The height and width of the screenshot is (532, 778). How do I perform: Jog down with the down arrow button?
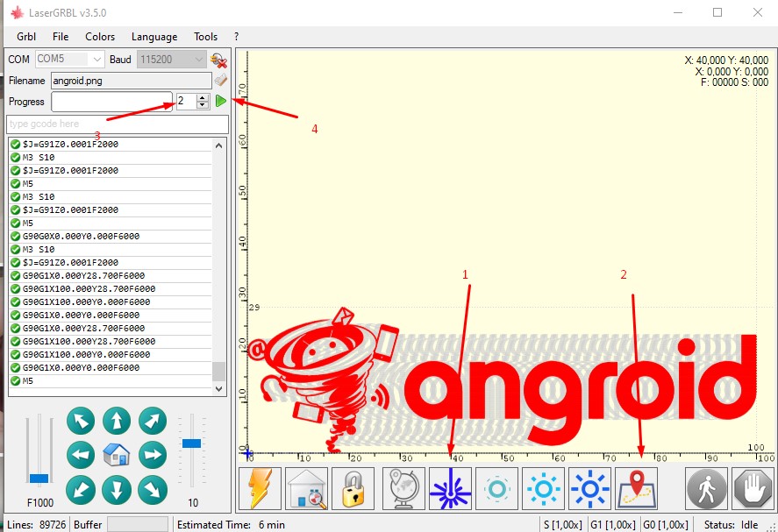click(x=117, y=489)
